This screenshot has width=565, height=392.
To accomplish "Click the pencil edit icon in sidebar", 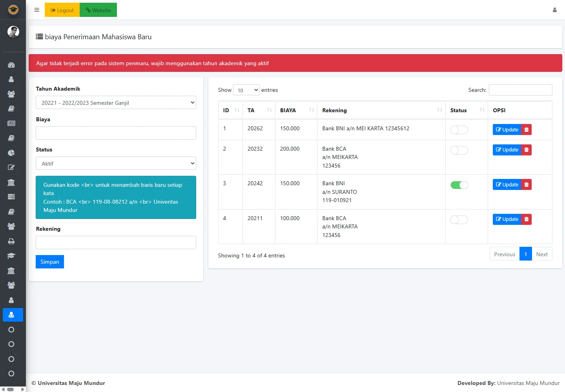I will pos(11,168).
